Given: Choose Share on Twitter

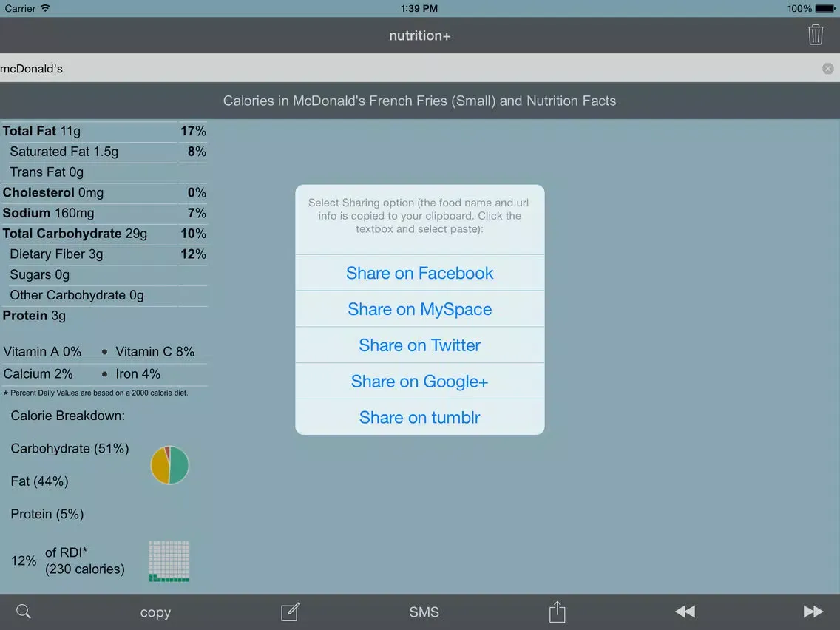Looking at the screenshot, I should point(419,345).
